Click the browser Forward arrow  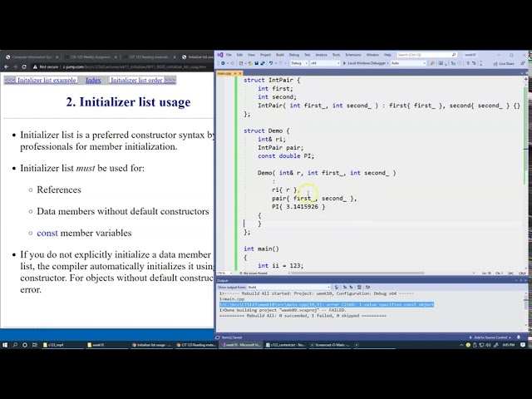15,66
